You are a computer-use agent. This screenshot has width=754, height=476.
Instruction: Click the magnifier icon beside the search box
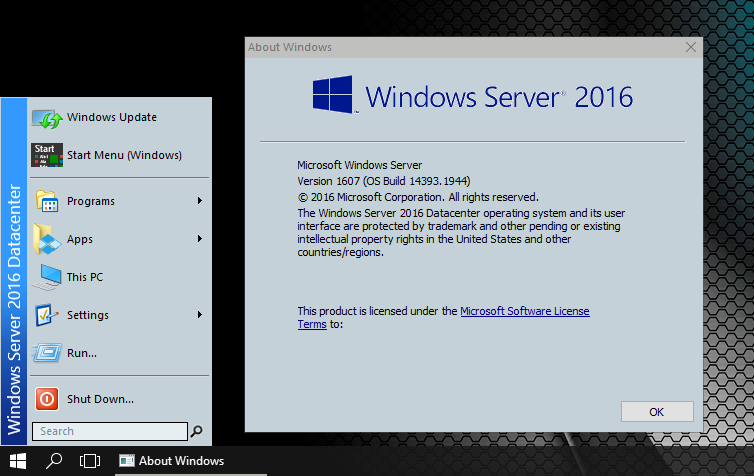coord(196,431)
